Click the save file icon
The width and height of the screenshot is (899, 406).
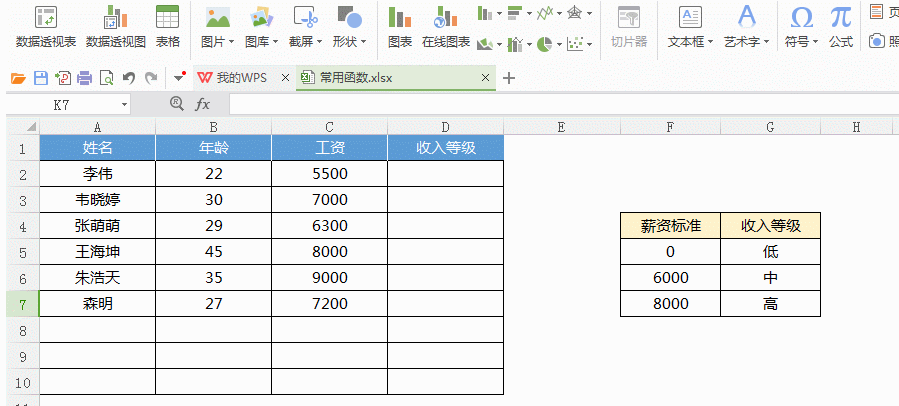click(41, 78)
